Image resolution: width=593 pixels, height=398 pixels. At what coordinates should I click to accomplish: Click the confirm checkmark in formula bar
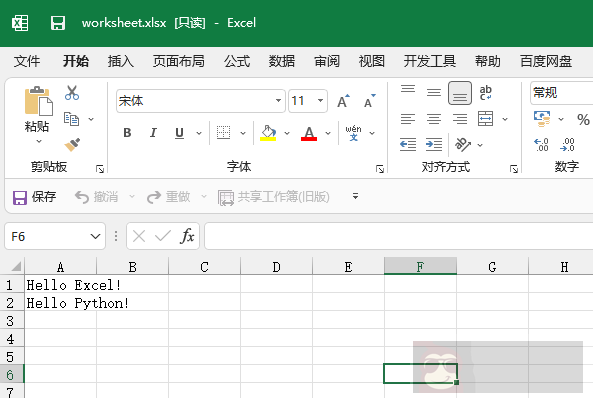(x=163, y=236)
